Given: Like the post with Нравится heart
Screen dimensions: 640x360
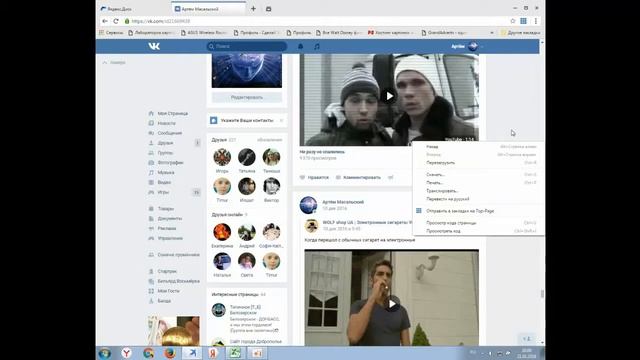Looking at the screenshot, I should (314, 178).
